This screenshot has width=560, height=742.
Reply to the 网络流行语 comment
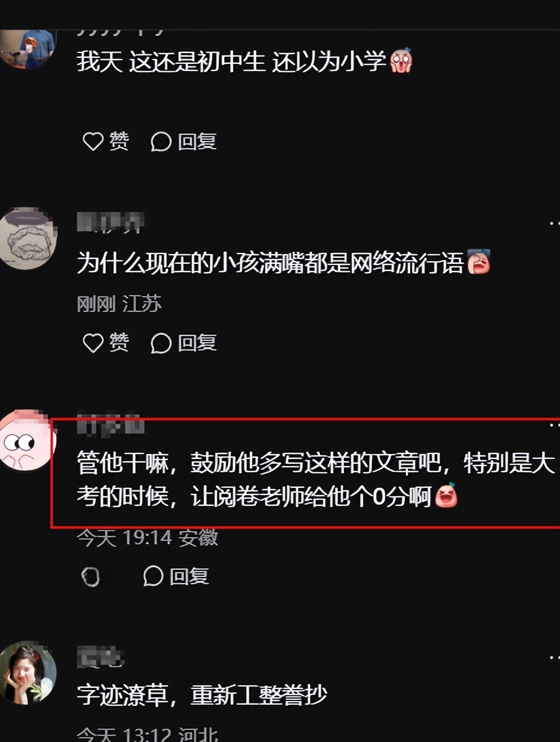click(183, 343)
